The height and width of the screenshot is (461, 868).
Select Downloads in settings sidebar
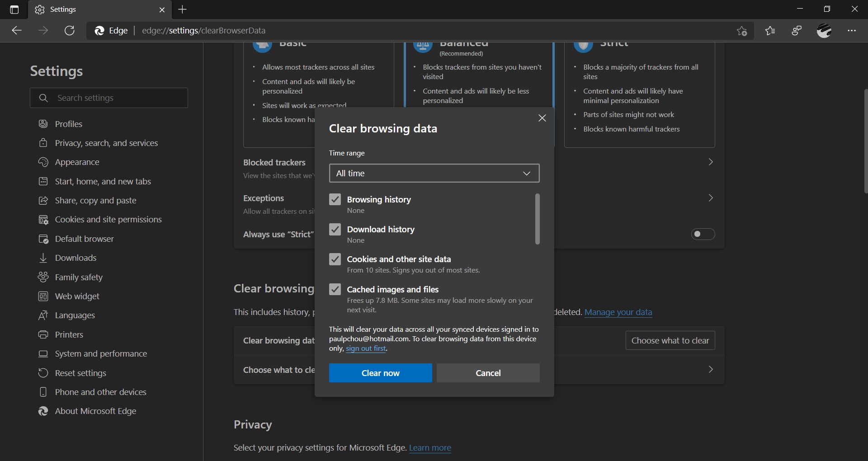77,258
